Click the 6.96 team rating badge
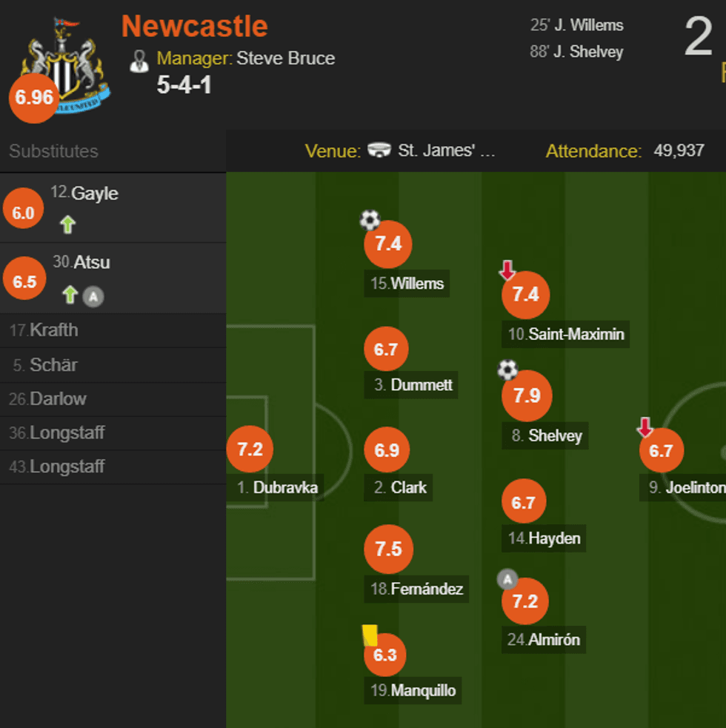Screen dimensions: 726x728 (x=34, y=97)
